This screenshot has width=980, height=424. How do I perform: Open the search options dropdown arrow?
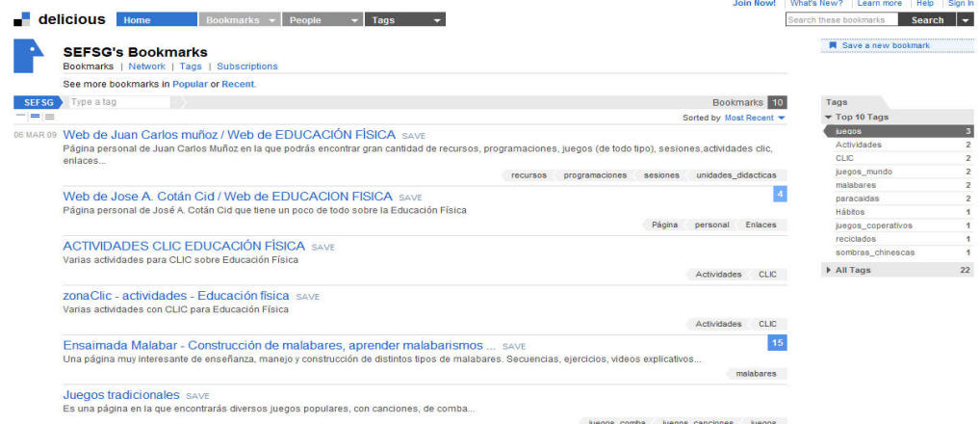coord(965,20)
